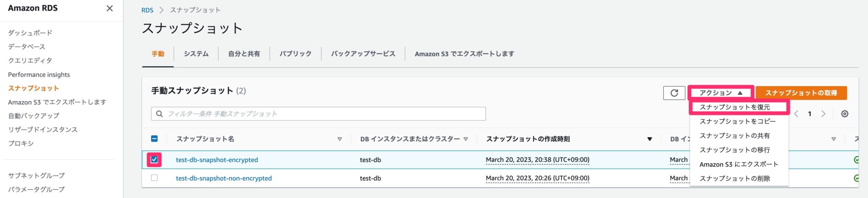The height and width of the screenshot is (198, 868).
Task: Sort by スナップショット名 column arrow
Action: (339, 139)
